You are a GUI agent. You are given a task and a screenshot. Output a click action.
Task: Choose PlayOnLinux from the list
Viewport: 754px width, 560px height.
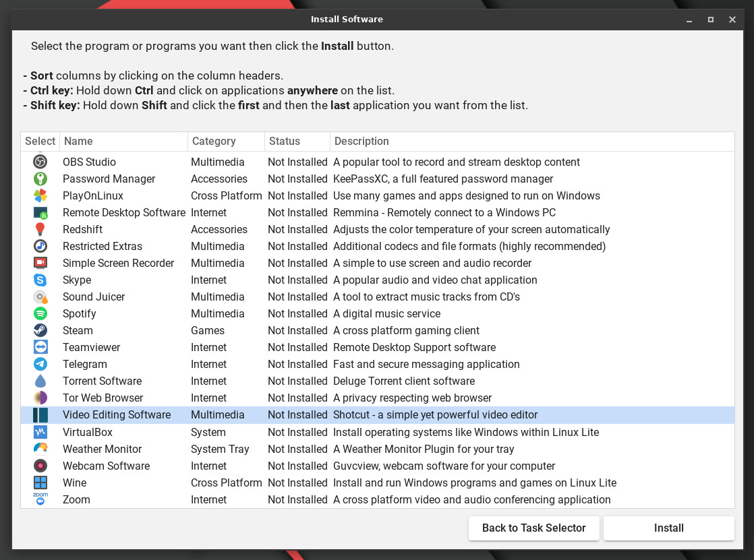(x=93, y=195)
